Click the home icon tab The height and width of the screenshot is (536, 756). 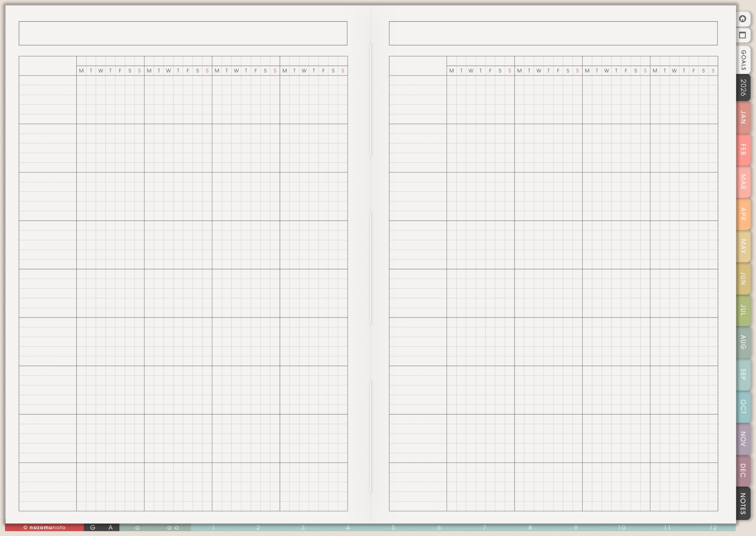(x=742, y=19)
